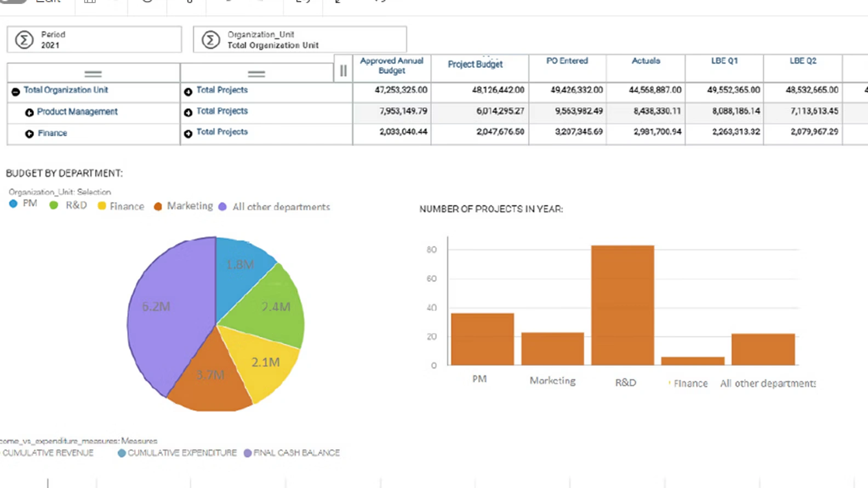Click the Product Management row label

point(77,112)
